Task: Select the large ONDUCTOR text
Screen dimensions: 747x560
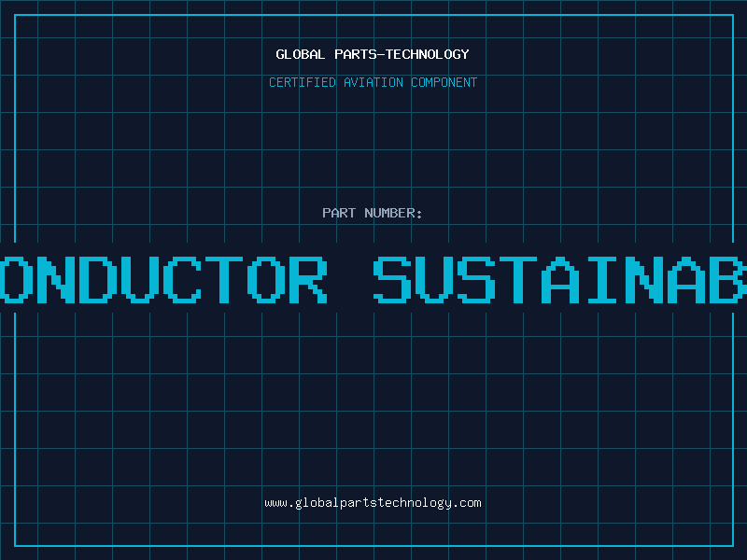Action: (163, 280)
